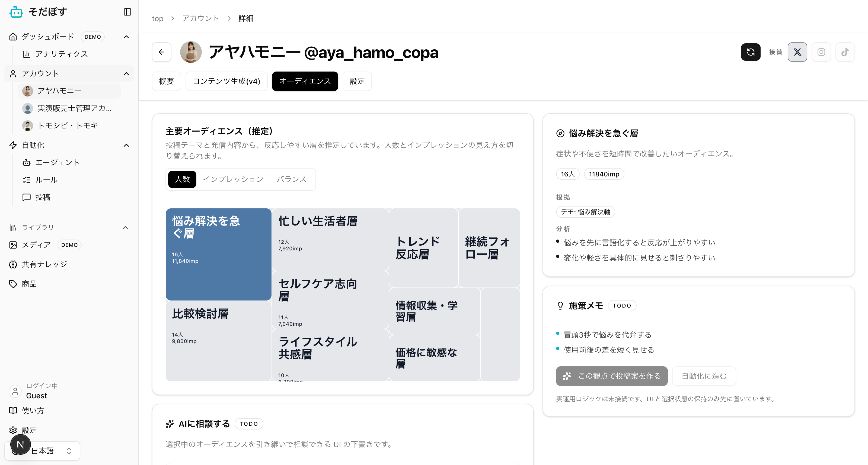Viewport: 868px width, 465px height.
Task: Open the TikTok connection icon
Action: pyautogui.click(x=845, y=52)
